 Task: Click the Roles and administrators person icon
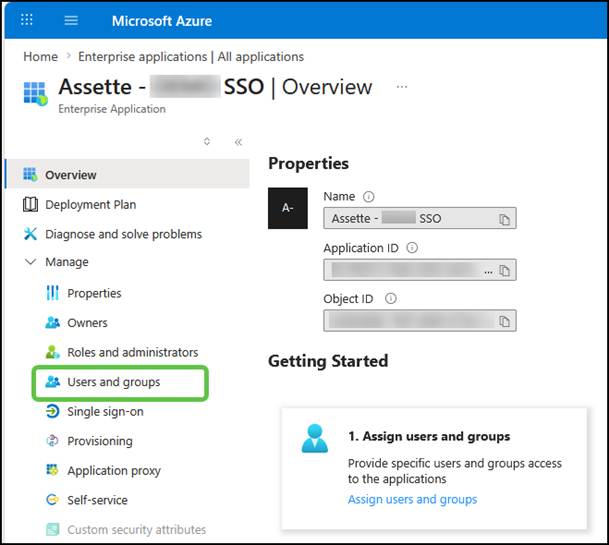52,352
